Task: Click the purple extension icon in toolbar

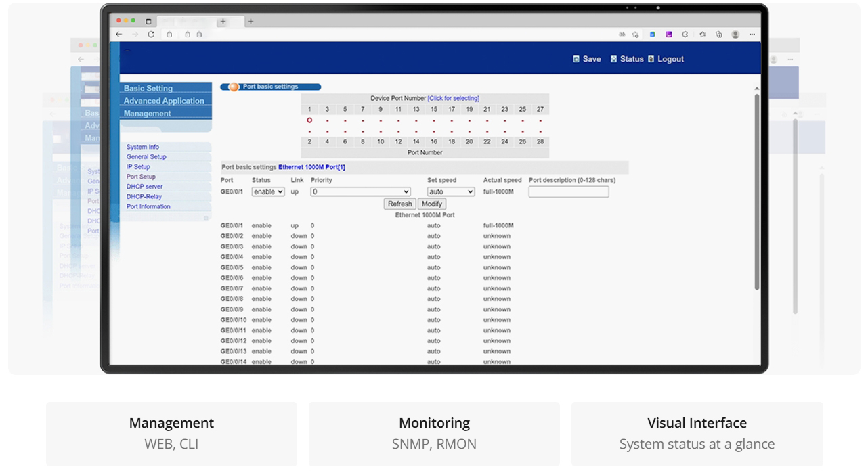Action: pos(669,34)
